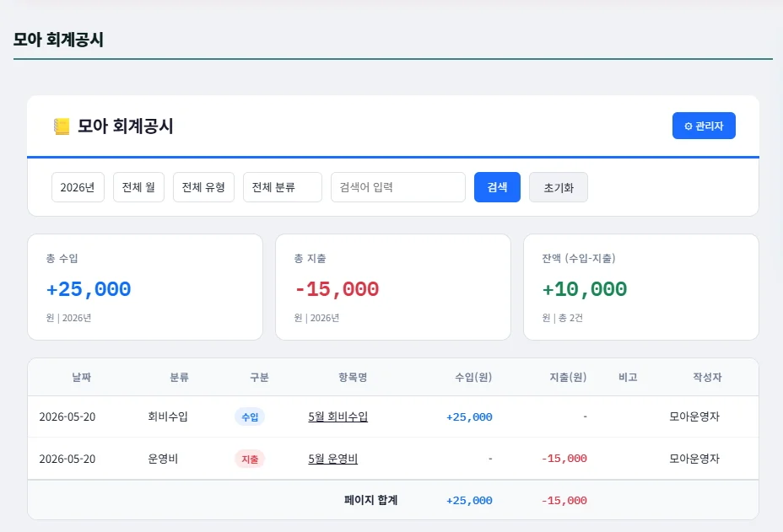Click the red 지출 badge

250,459
